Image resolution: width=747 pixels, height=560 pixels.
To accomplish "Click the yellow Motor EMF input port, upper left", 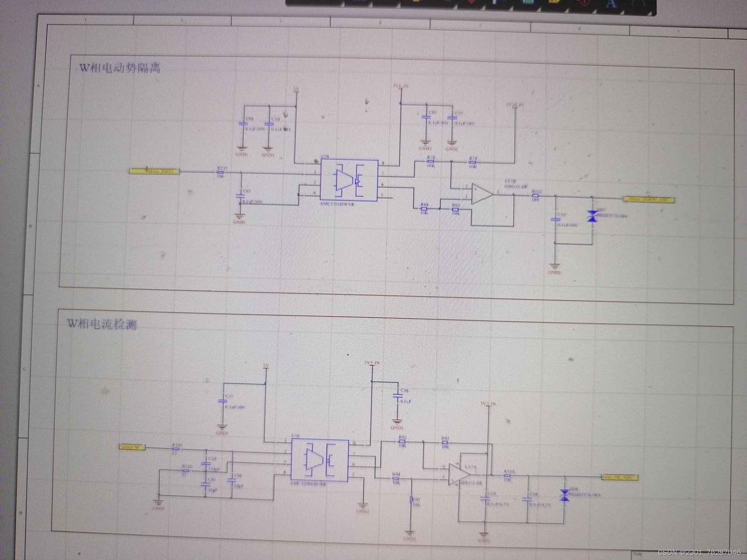I will click(x=154, y=171).
